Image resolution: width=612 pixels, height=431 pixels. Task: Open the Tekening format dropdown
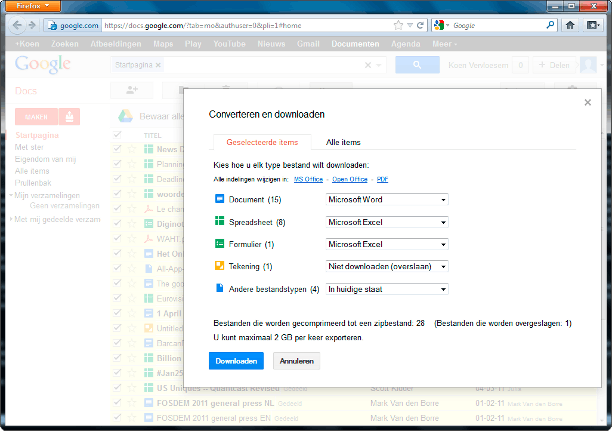(387, 267)
